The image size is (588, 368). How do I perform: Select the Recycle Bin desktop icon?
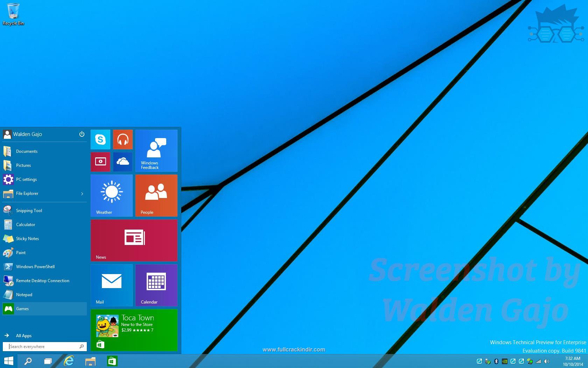pos(13,14)
